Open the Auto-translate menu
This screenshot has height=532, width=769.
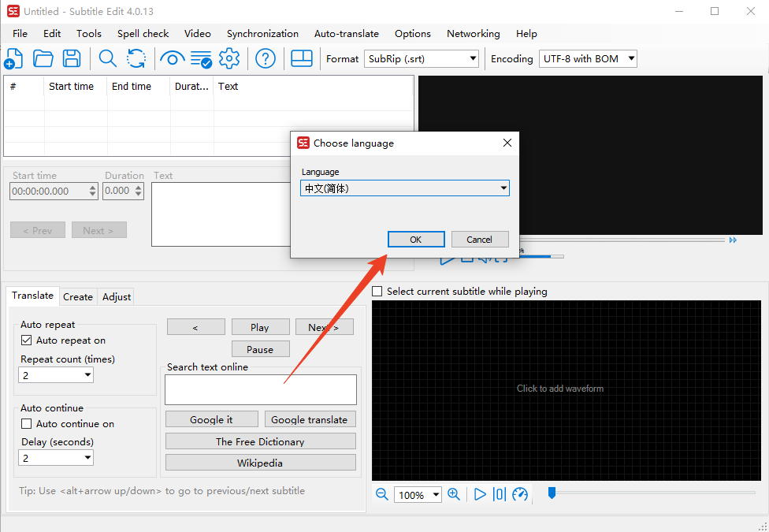click(346, 33)
